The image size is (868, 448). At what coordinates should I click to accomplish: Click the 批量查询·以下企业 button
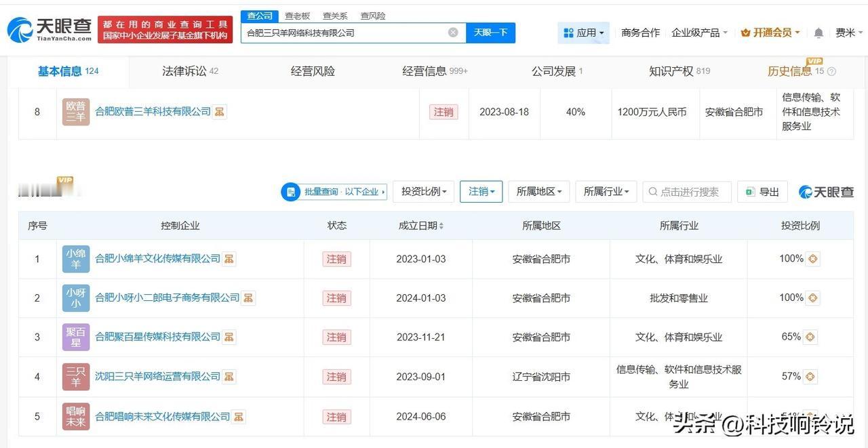(x=334, y=192)
